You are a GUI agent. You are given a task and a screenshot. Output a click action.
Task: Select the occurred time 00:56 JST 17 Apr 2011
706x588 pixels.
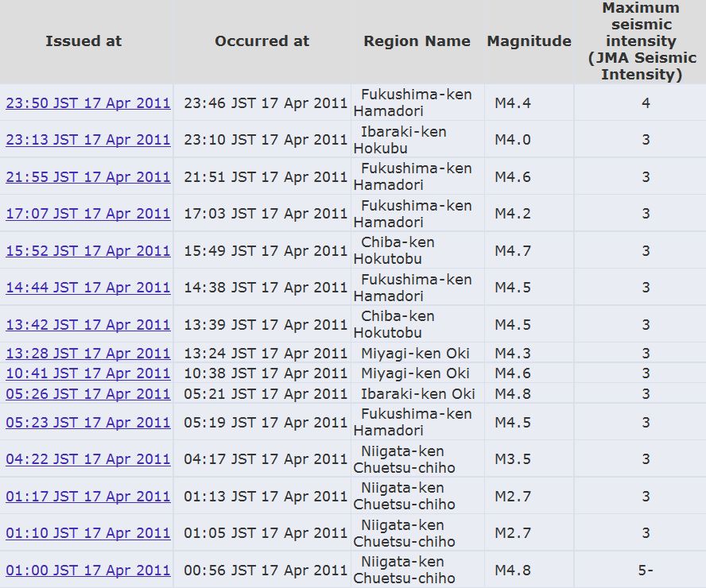click(x=266, y=571)
